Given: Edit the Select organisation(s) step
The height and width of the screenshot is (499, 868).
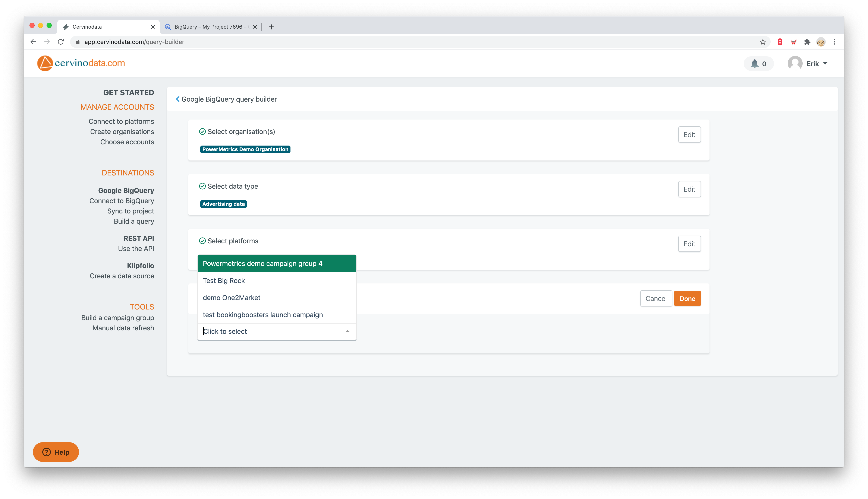Looking at the screenshot, I should (x=689, y=134).
